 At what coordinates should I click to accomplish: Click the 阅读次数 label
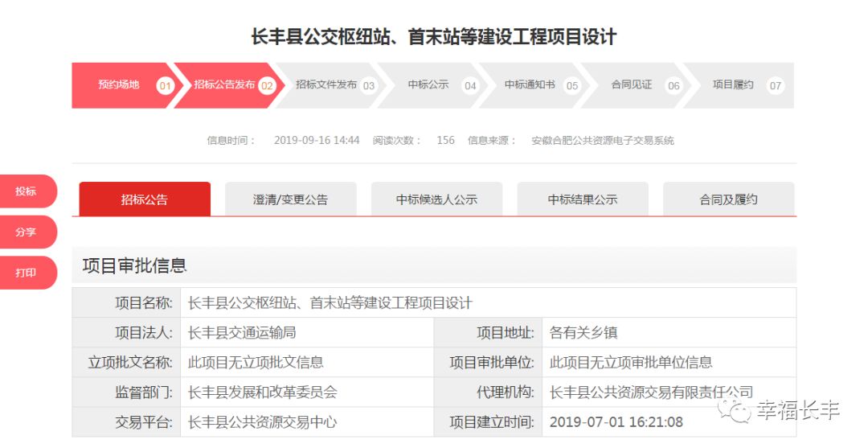click(x=397, y=141)
